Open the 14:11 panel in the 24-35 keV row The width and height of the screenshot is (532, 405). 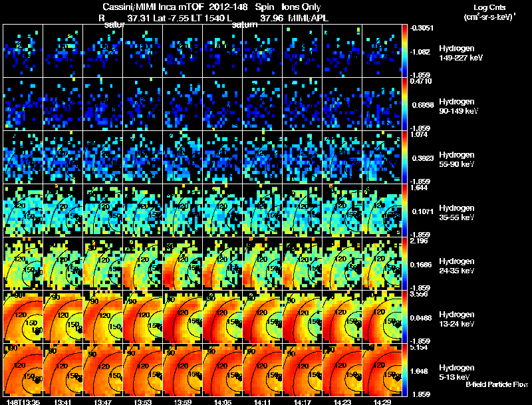click(x=262, y=264)
